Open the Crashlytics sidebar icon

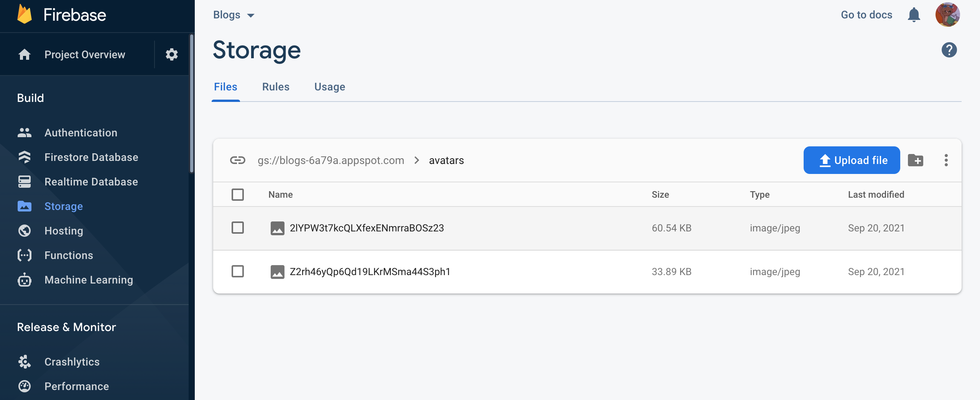(x=25, y=362)
